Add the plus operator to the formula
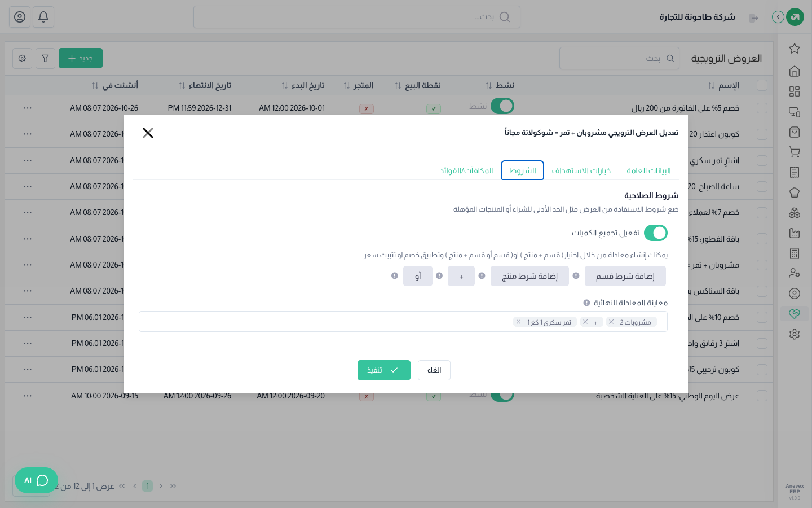Viewport: 812px width, 508px height. 461,276
